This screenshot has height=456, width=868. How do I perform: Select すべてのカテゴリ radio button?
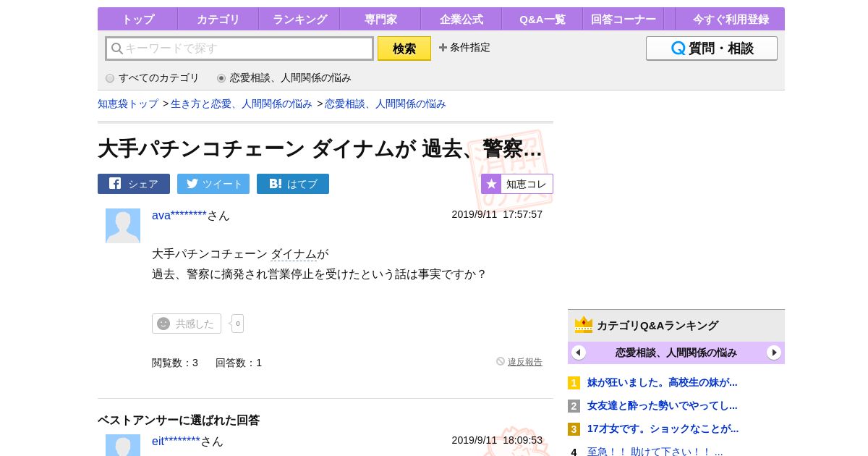pyautogui.click(x=110, y=78)
